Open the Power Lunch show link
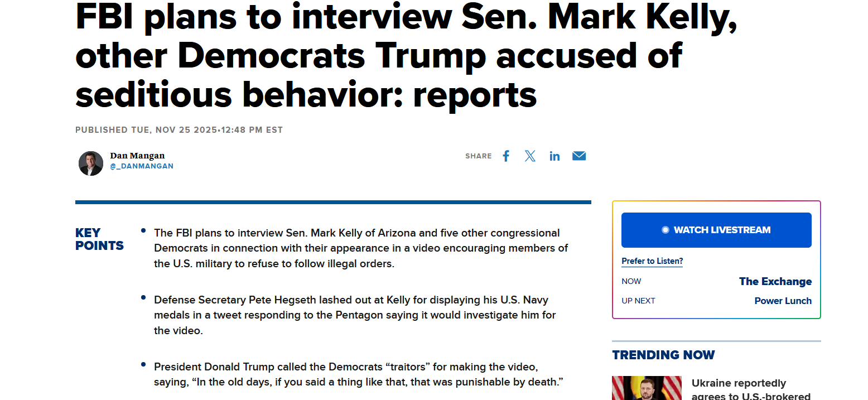 pos(783,301)
